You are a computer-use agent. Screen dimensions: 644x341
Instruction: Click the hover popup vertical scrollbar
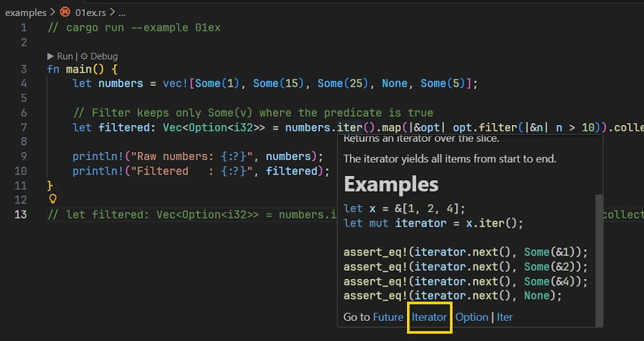point(599,251)
